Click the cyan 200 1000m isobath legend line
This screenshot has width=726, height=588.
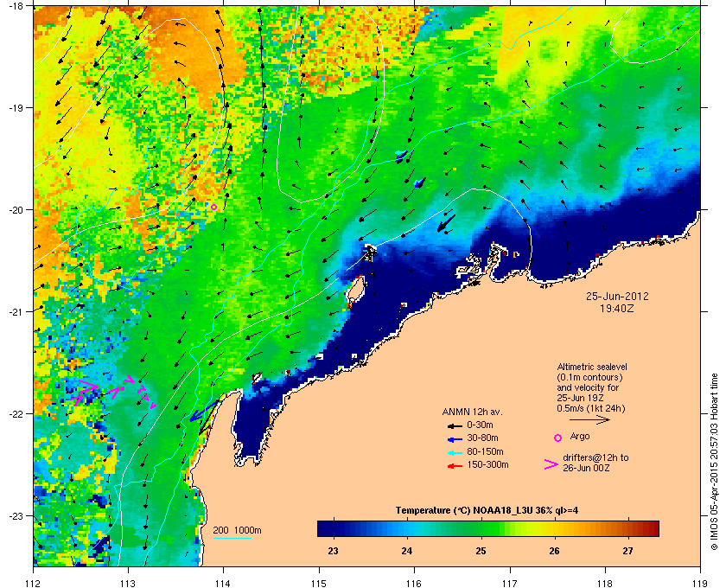(x=232, y=539)
